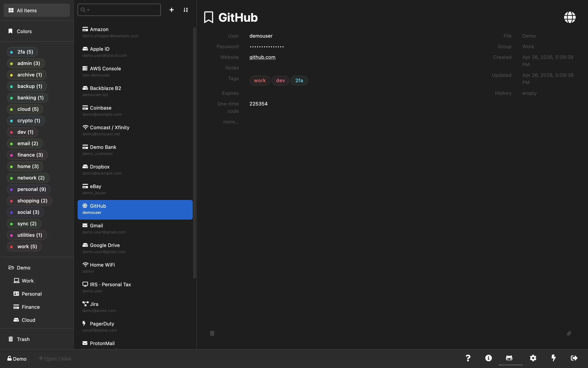Click the Jira network icon
Image resolution: width=588 pixels, height=368 pixels.
(x=85, y=304)
